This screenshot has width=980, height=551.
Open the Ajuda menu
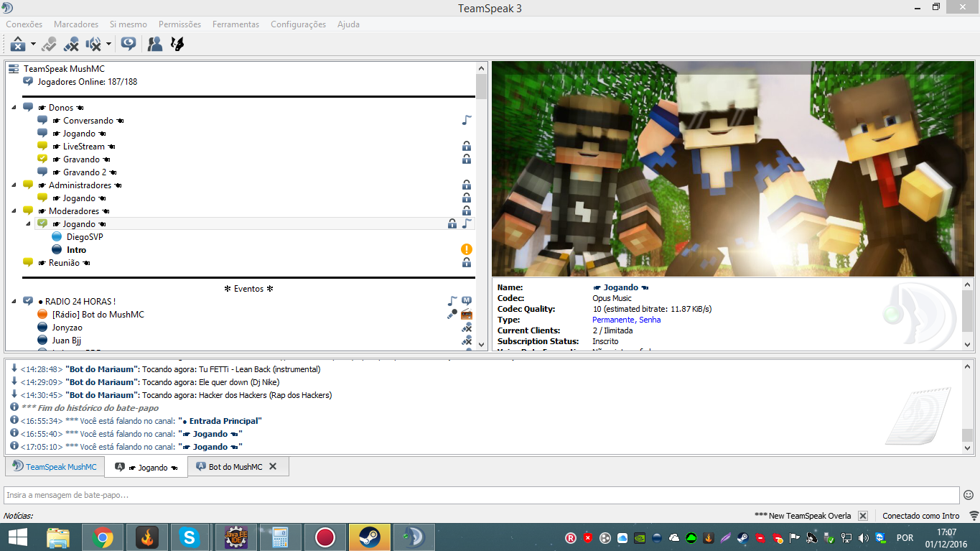(x=349, y=24)
